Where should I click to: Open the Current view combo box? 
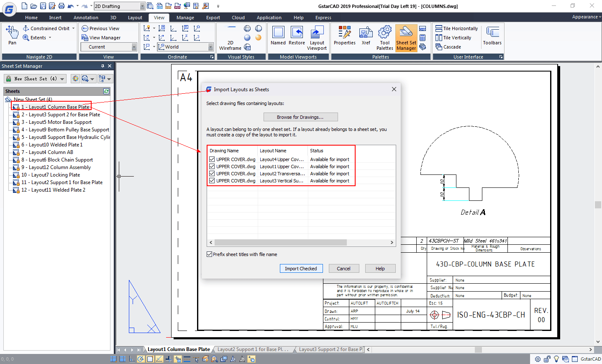coord(108,47)
